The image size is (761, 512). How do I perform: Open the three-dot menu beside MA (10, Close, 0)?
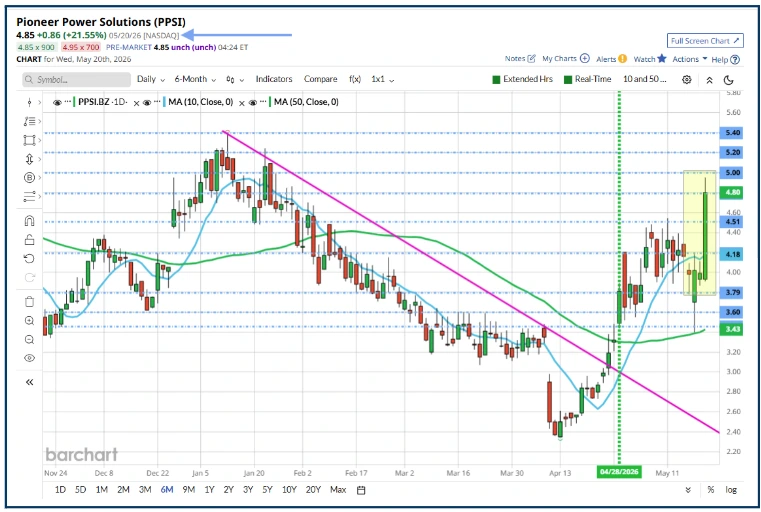tap(158, 102)
